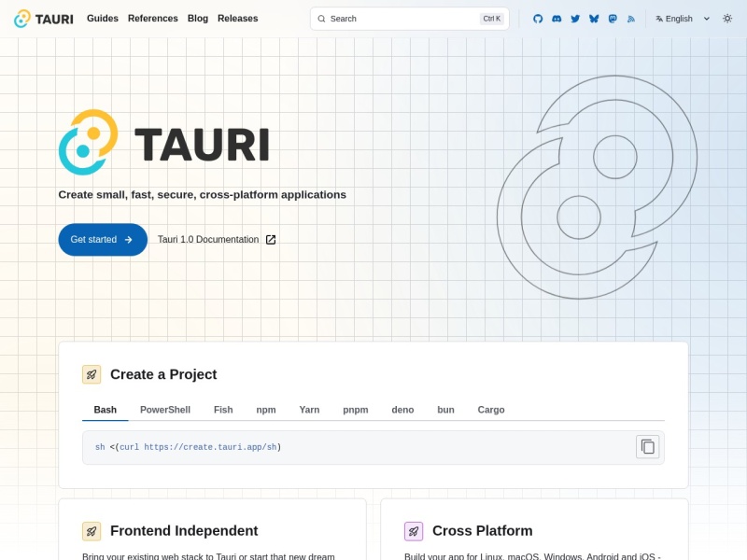The width and height of the screenshot is (747, 560).
Task: Select the Bash tab
Action: [106, 410]
